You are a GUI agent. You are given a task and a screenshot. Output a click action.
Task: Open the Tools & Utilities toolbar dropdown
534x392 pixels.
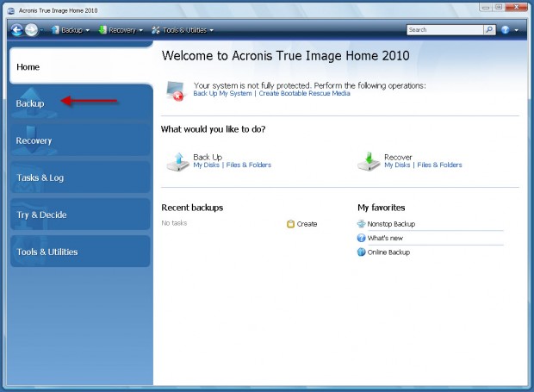182,29
